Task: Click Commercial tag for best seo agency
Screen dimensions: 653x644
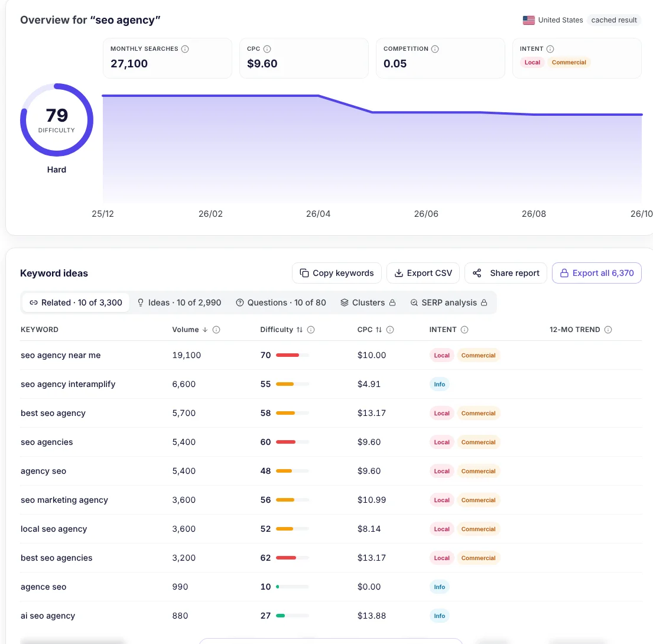Action: coord(478,413)
